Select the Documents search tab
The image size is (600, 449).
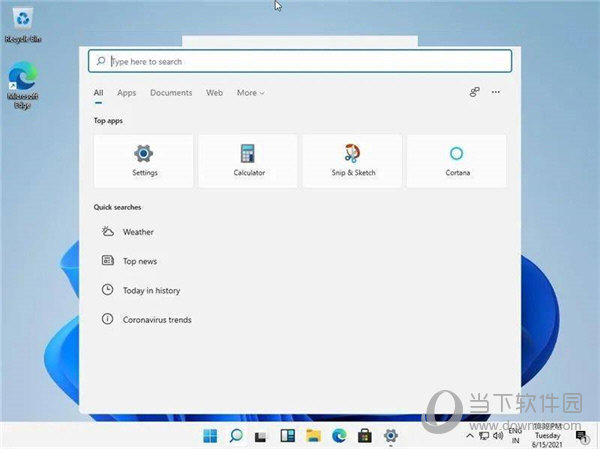(171, 93)
